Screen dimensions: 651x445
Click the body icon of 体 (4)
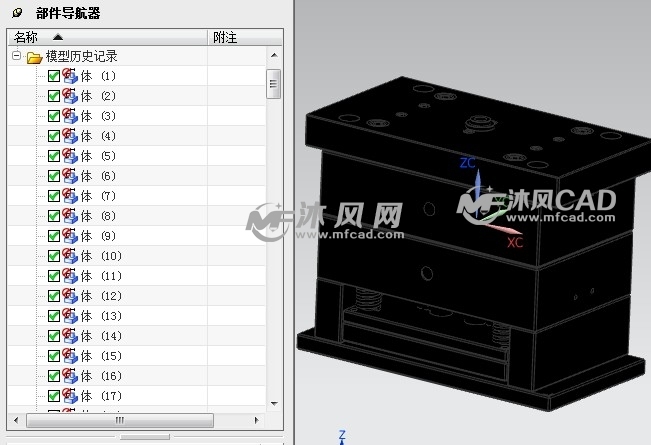coord(70,136)
